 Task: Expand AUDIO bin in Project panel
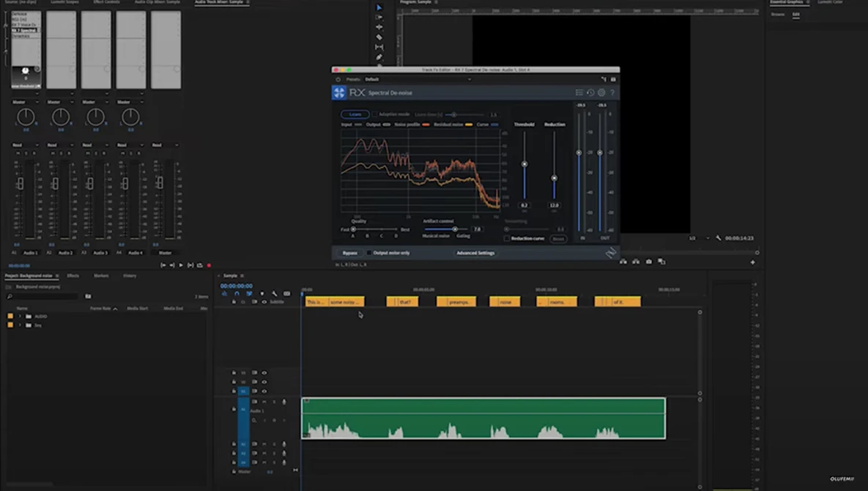[x=20, y=316]
